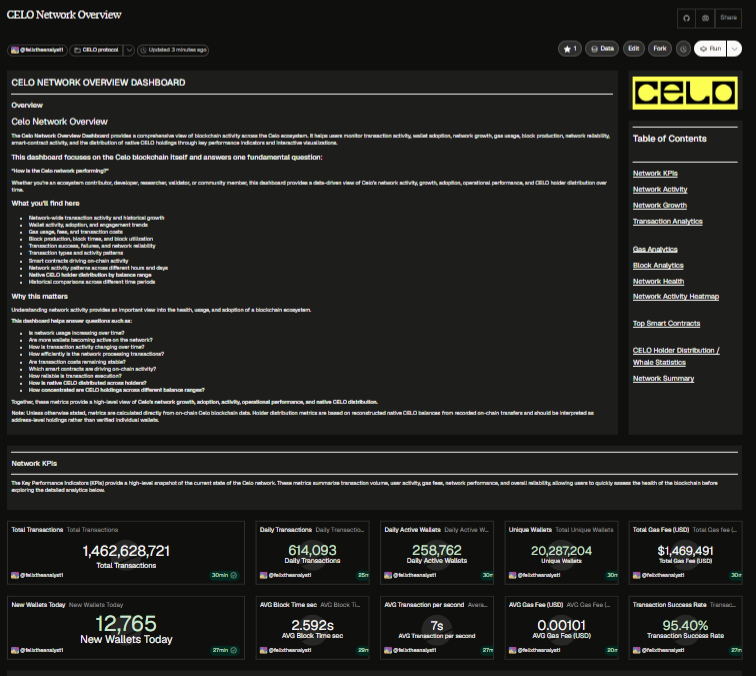Open the Network Summary link
This screenshot has height=676, width=756.
(x=663, y=379)
